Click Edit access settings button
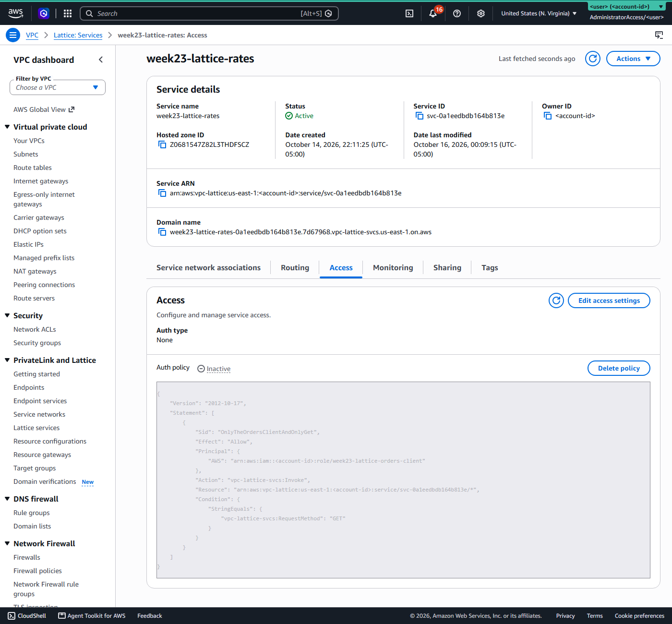The height and width of the screenshot is (624, 672). click(x=609, y=300)
